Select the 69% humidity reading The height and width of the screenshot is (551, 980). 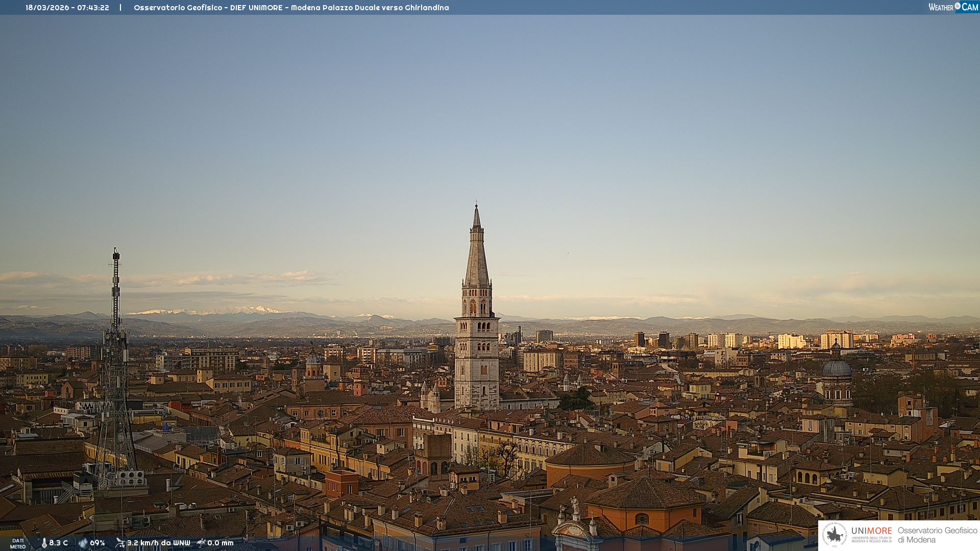(97, 543)
